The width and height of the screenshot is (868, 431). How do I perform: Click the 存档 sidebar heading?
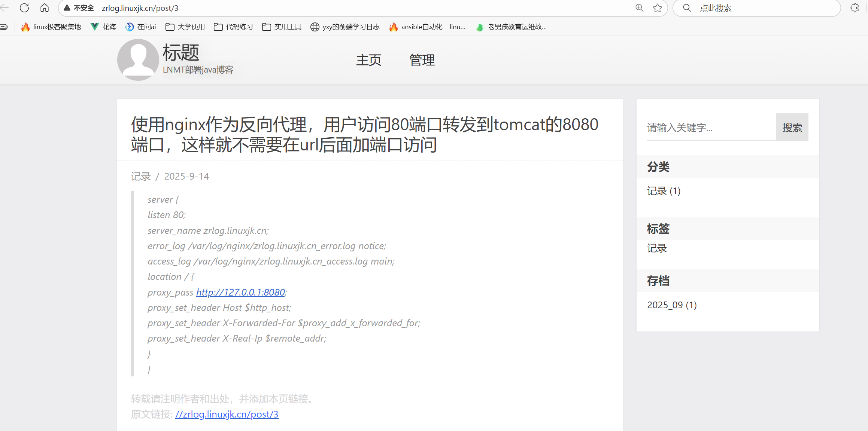(658, 281)
